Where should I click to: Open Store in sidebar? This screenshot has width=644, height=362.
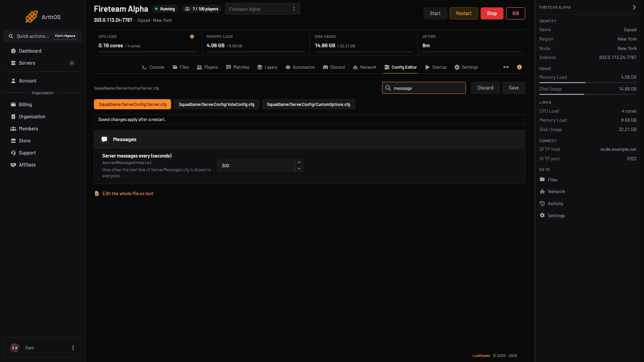click(43, 141)
